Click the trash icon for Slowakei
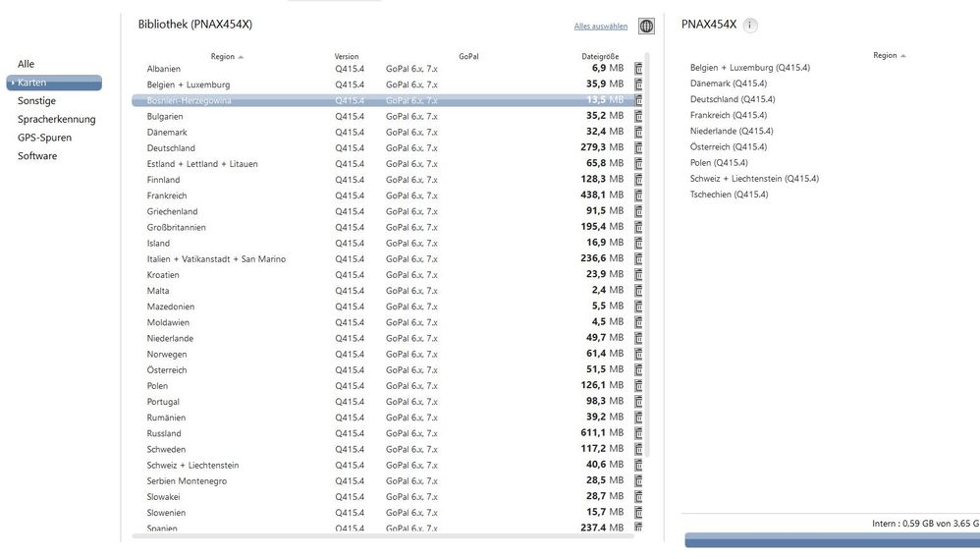980x559 pixels. 638,497
